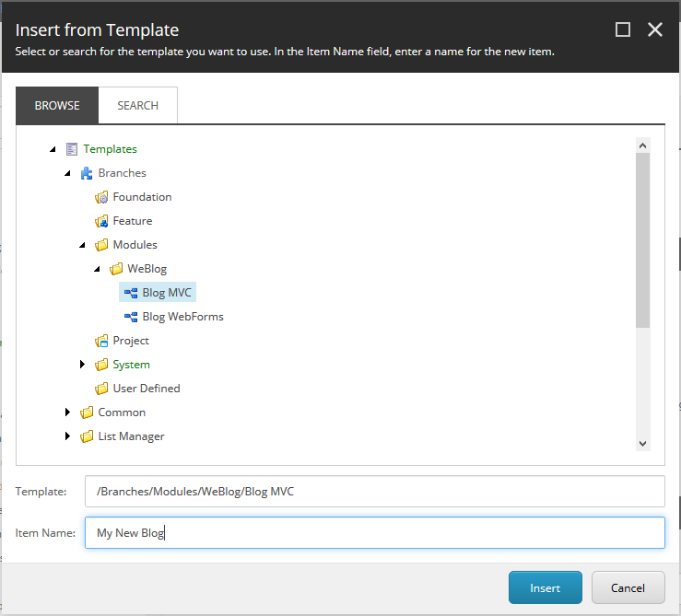Open the BROWSE tab
681x616 pixels.
(57, 106)
